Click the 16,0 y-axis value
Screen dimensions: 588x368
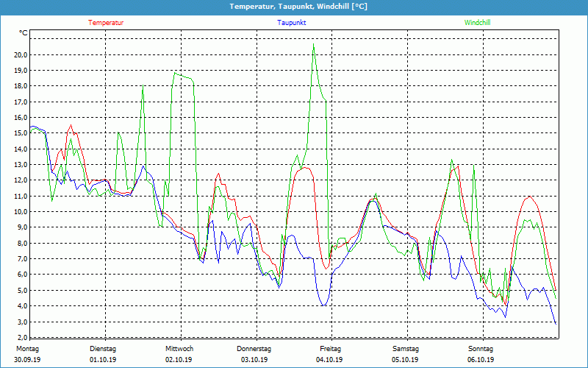coord(21,118)
